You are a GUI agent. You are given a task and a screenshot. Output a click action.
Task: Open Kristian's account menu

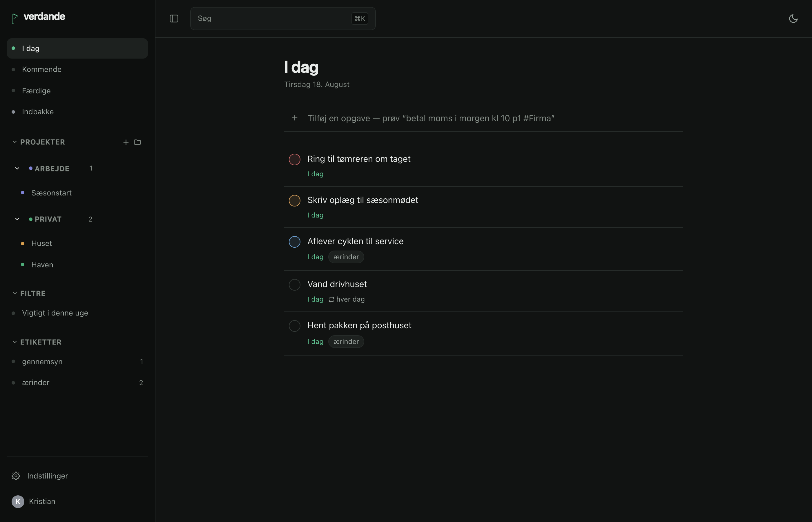coord(77,501)
